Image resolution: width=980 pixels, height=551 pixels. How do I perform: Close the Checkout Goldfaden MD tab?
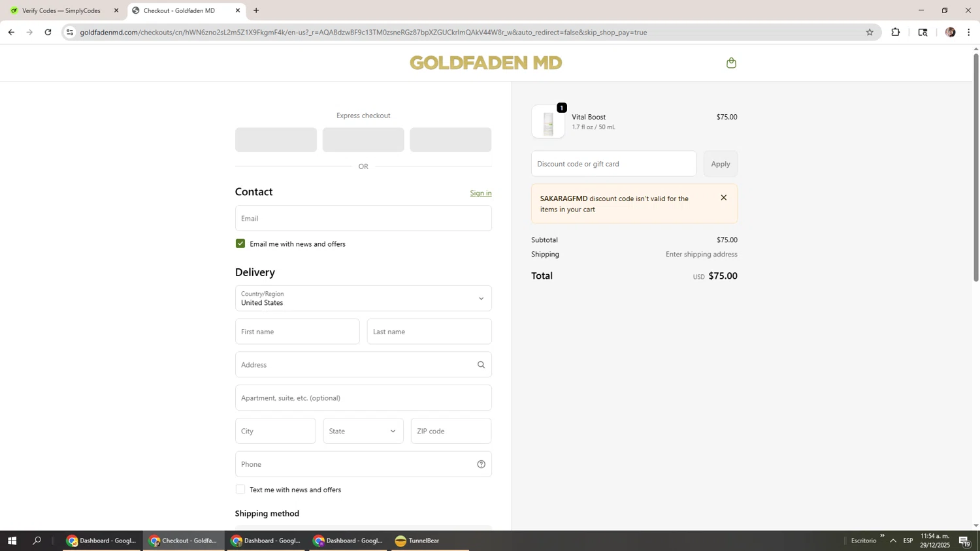238,10
